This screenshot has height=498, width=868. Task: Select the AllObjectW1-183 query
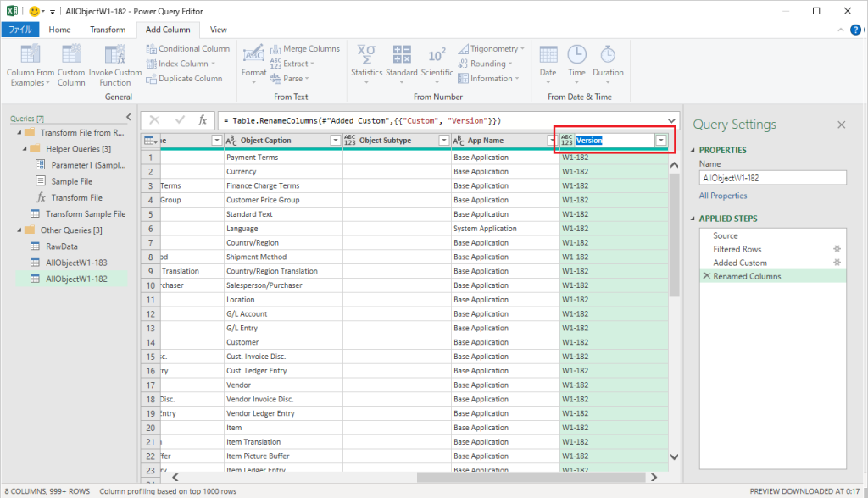[69, 263]
